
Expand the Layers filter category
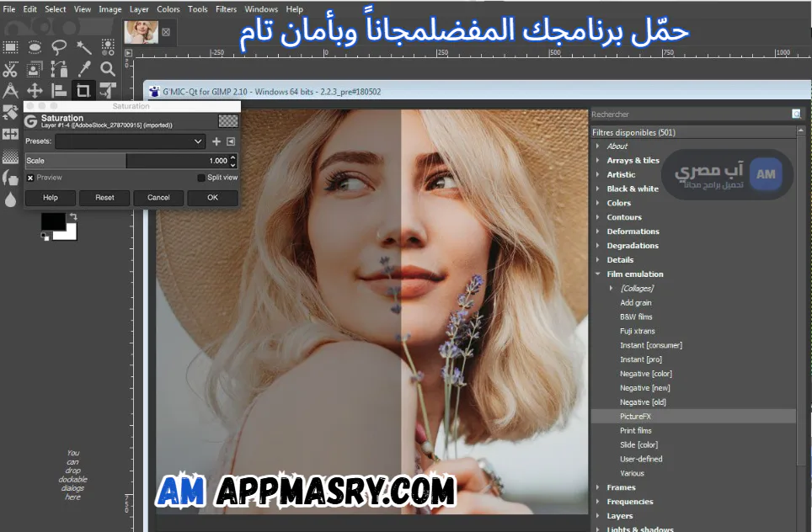597,516
